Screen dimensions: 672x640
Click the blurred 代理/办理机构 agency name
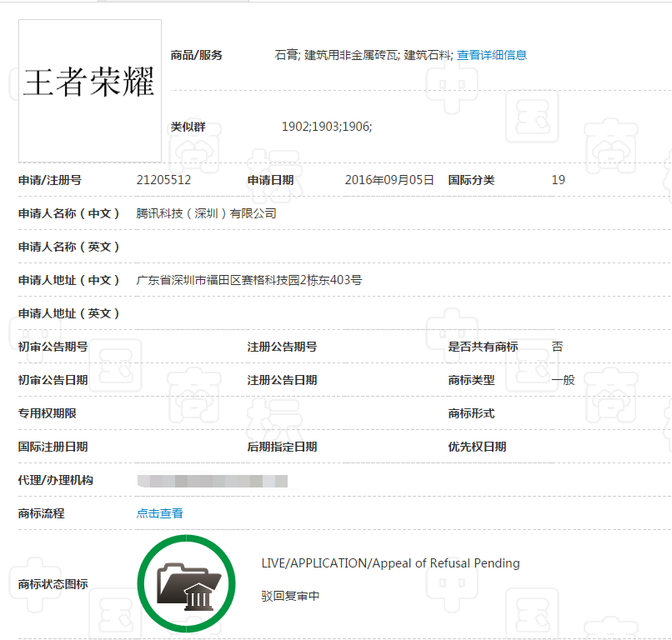(x=211, y=480)
